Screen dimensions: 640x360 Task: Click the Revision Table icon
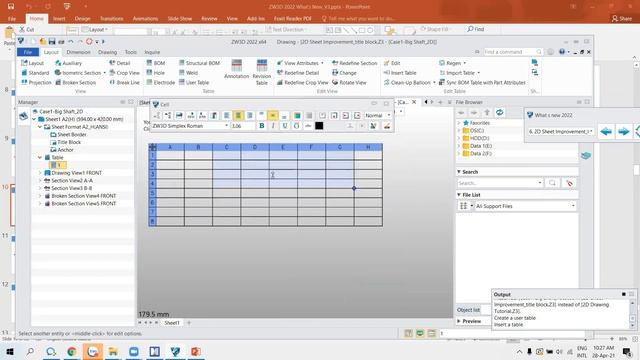click(x=262, y=72)
